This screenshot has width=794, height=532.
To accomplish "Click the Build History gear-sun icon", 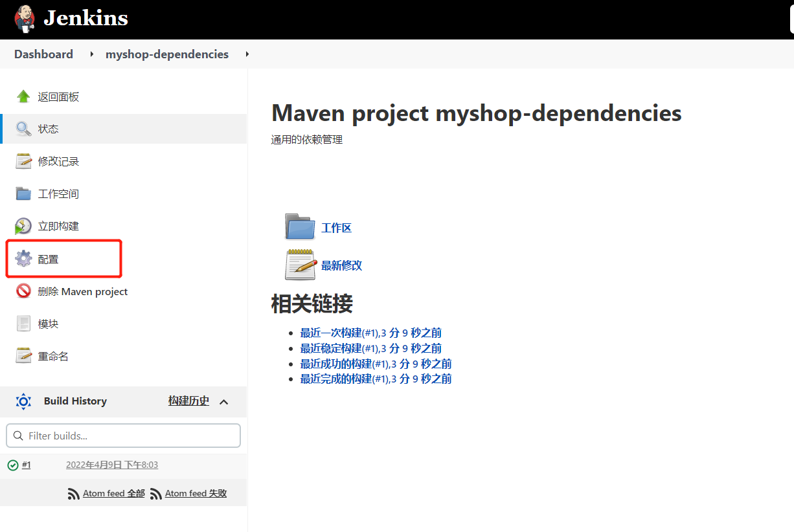I will 23,401.
